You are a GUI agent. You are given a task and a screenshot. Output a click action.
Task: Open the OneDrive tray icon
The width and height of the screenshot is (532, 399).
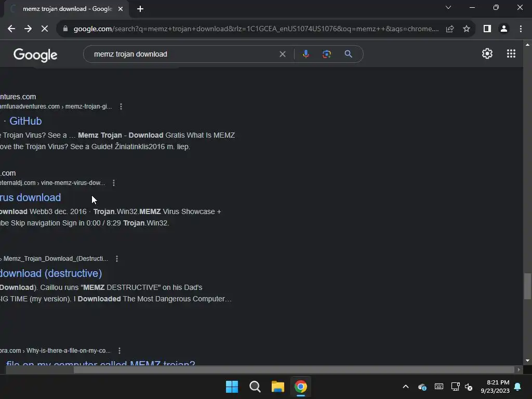click(422, 387)
